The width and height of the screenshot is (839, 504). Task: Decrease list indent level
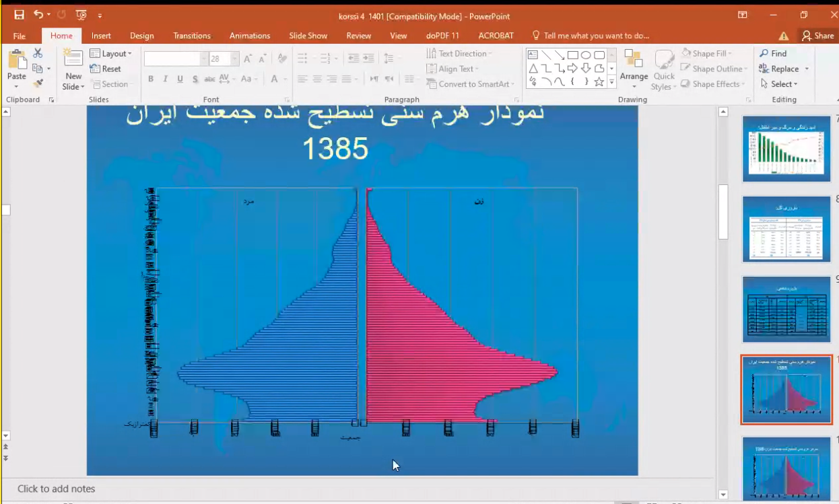(x=354, y=59)
